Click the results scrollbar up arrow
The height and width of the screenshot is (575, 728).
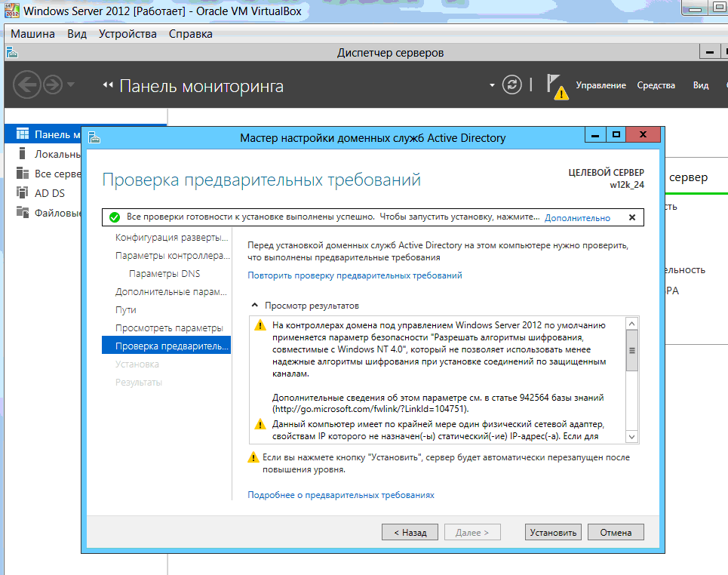pos(631,323)
